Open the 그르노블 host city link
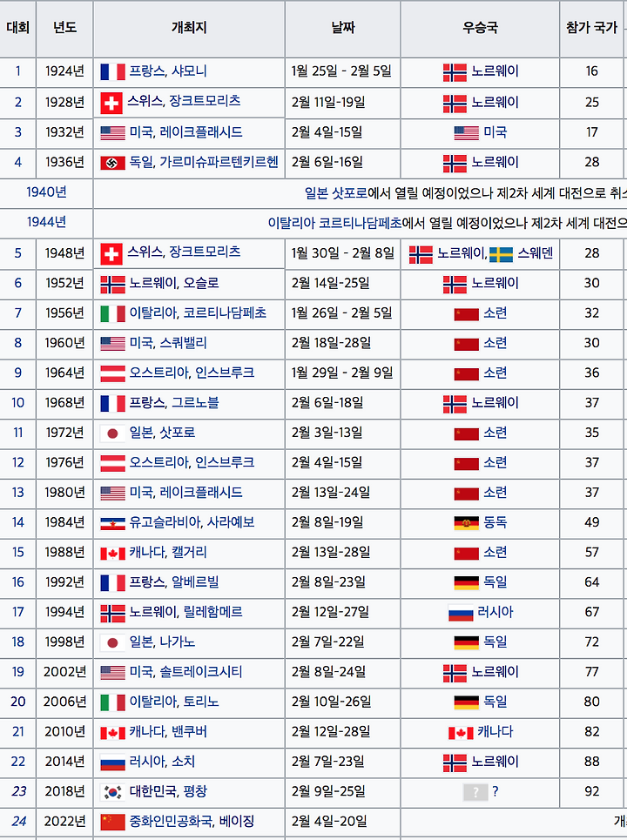Screen dimensions: 627x840 [195, 402]
